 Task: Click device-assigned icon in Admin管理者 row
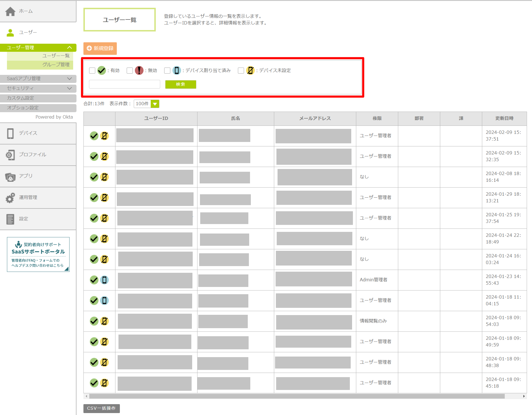tap(104, 280)
